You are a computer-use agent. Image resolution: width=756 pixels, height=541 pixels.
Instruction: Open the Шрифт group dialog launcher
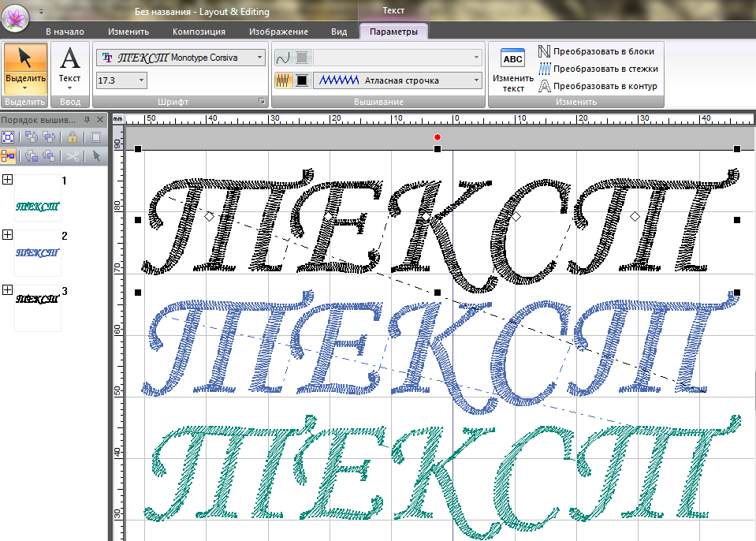(x=261, y=101)
